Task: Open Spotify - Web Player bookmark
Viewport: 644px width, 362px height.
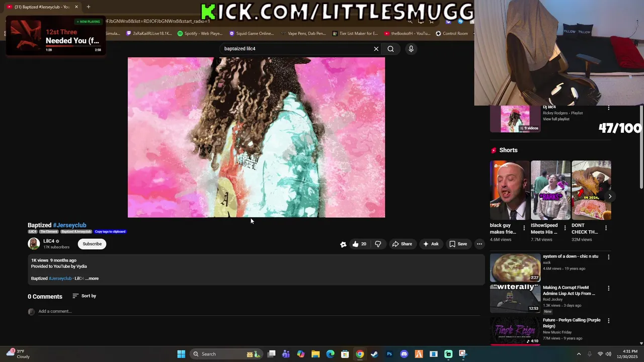Action: coord(200,34)
